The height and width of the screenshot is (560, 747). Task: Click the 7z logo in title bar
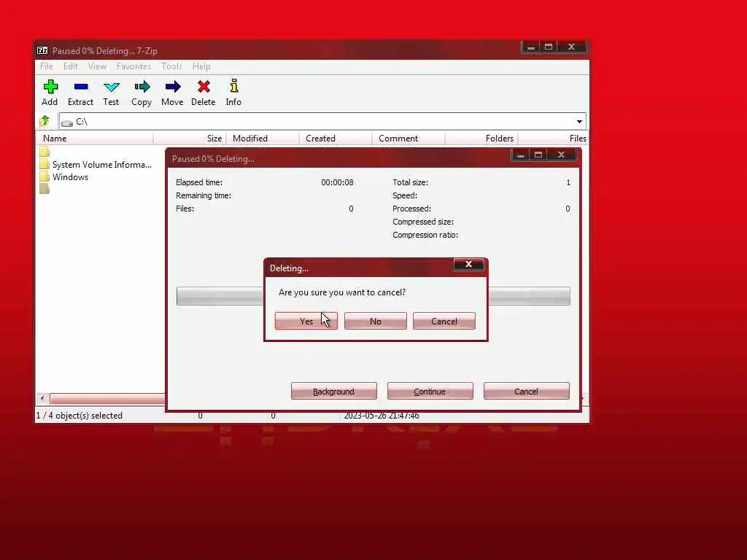coord(42,50)
